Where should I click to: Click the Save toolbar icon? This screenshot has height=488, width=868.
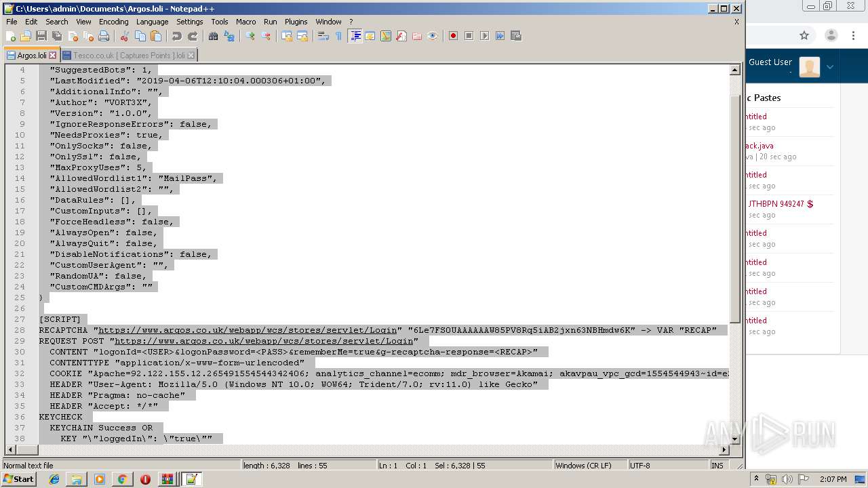tap(41, 36)
